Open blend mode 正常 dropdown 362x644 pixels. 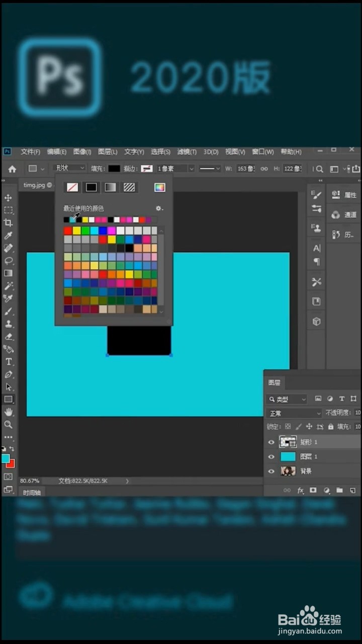pos(294,413)
